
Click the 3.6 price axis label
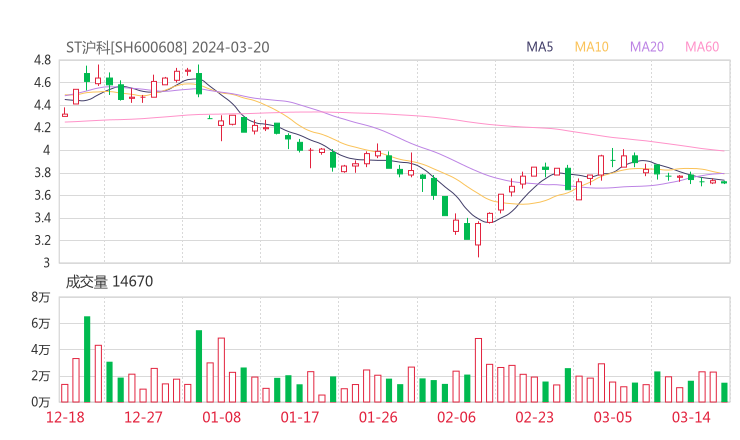pyautogui.click(x=42, y=195)
